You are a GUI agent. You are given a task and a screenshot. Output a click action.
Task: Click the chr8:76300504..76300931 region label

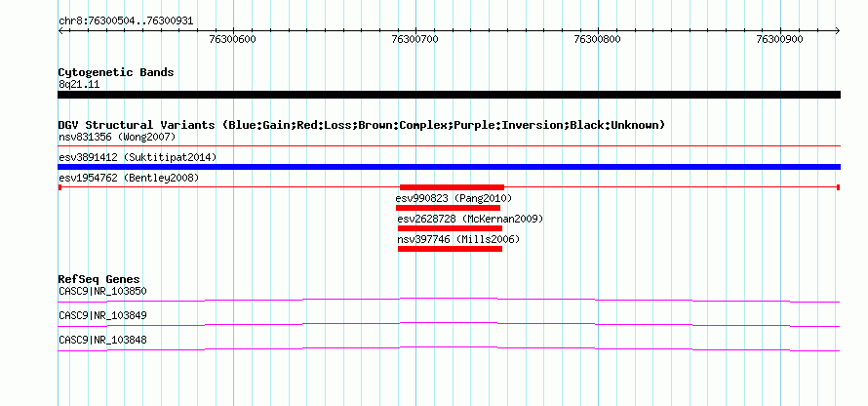click(x=126, y=21)
